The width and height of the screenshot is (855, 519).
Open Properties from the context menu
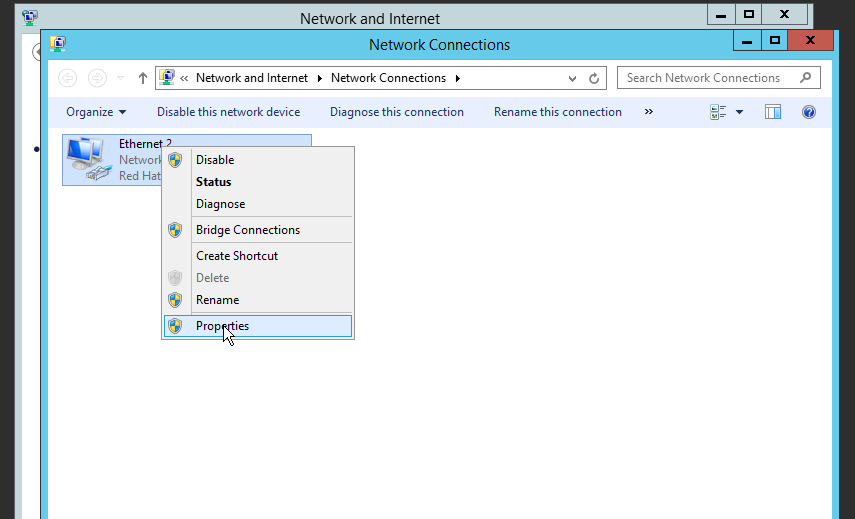[x=257, y=326]
